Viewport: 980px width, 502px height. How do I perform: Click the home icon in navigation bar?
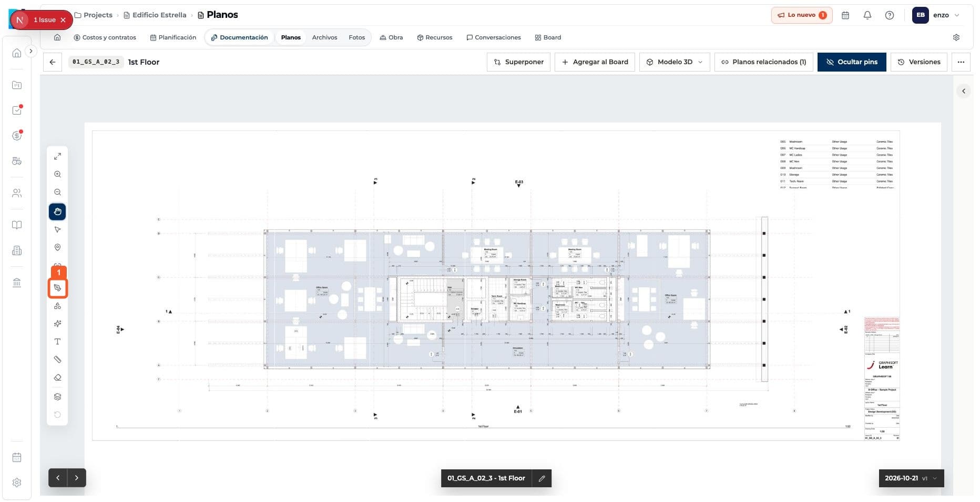tap(57, 37)
